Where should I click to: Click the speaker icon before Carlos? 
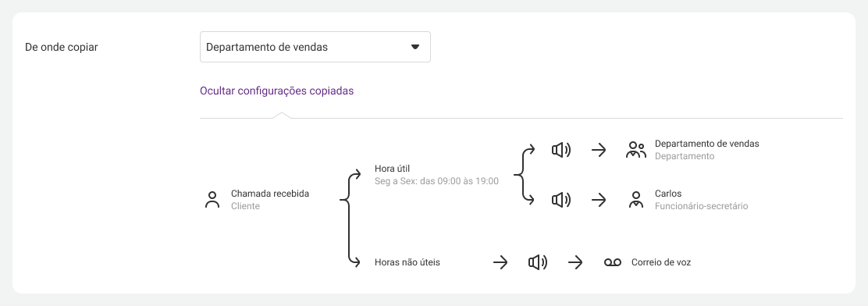[x=560, y=200]
